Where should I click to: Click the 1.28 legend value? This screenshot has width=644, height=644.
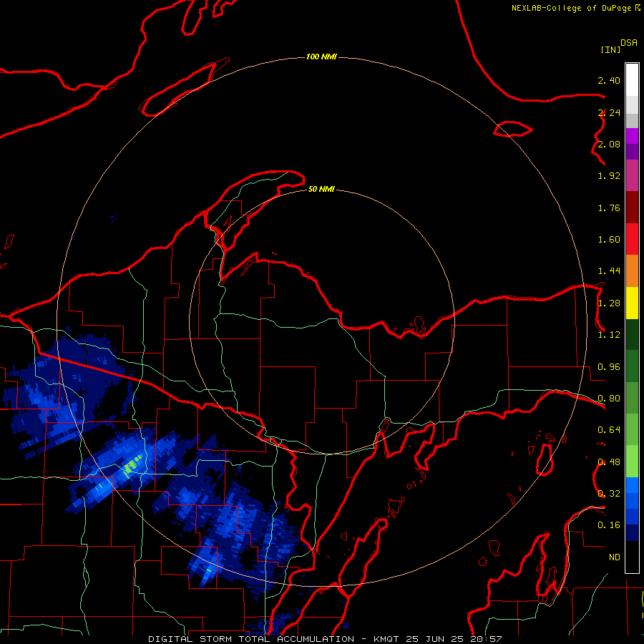pos(609,303)
